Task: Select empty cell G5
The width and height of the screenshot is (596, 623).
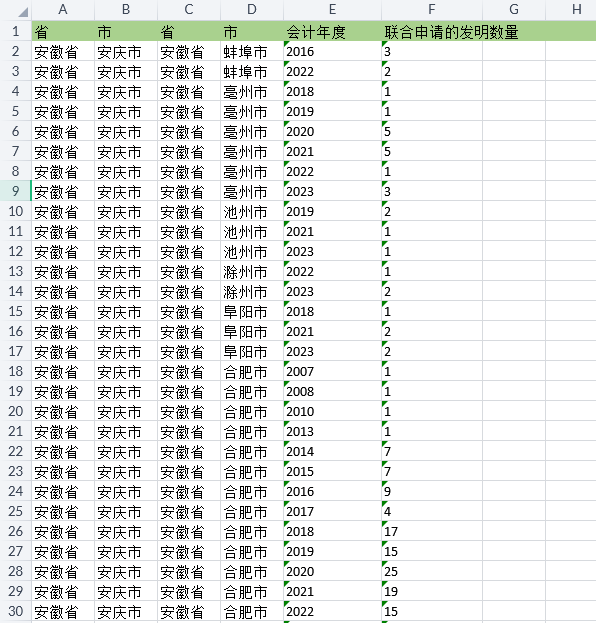Action: [x=514, y=111]
